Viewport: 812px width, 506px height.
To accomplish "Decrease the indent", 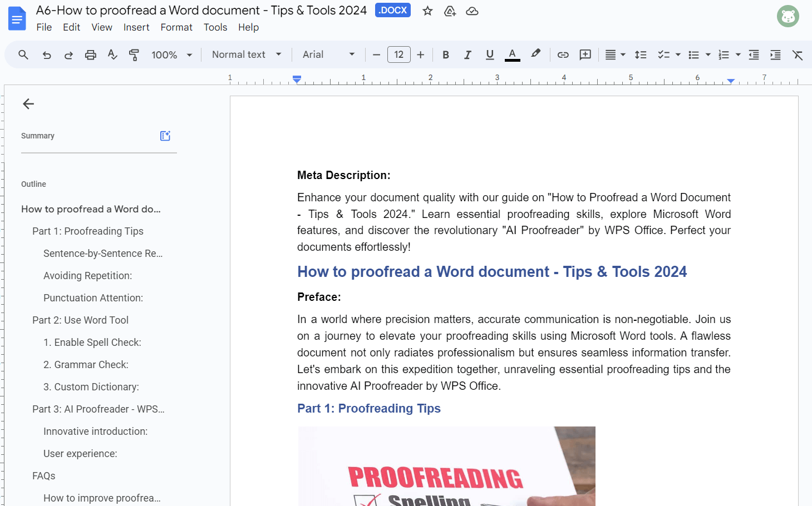I will tap(754, 54).
